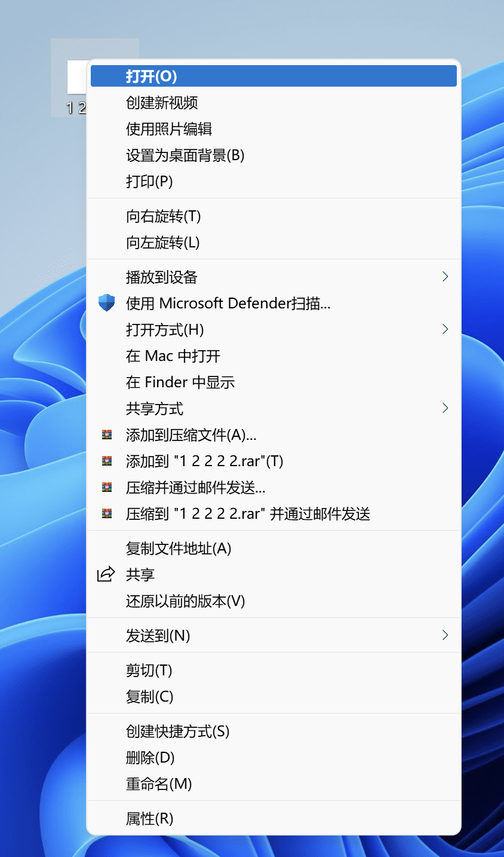Click WinRAR icon beside 压缩到 "1 2 2 2.rar" 并通过邮件发送

point(107,513)
